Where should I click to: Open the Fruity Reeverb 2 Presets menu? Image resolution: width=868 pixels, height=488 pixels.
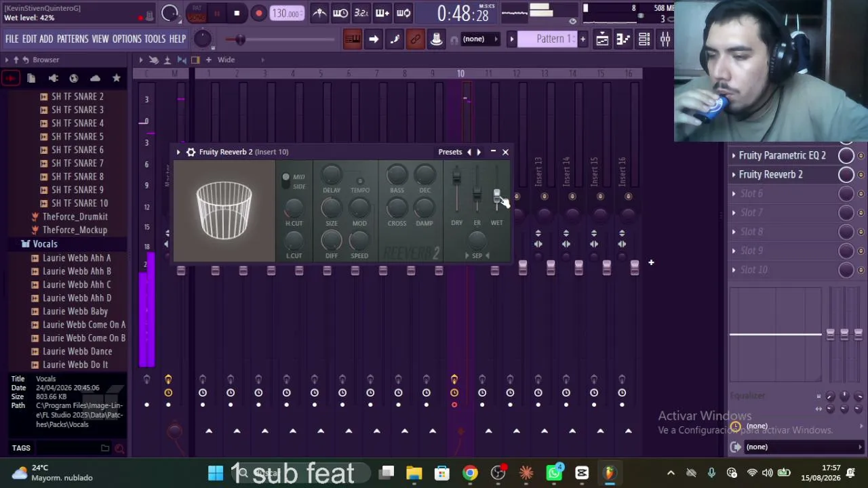pyautogui.click(x=450, y=152)
